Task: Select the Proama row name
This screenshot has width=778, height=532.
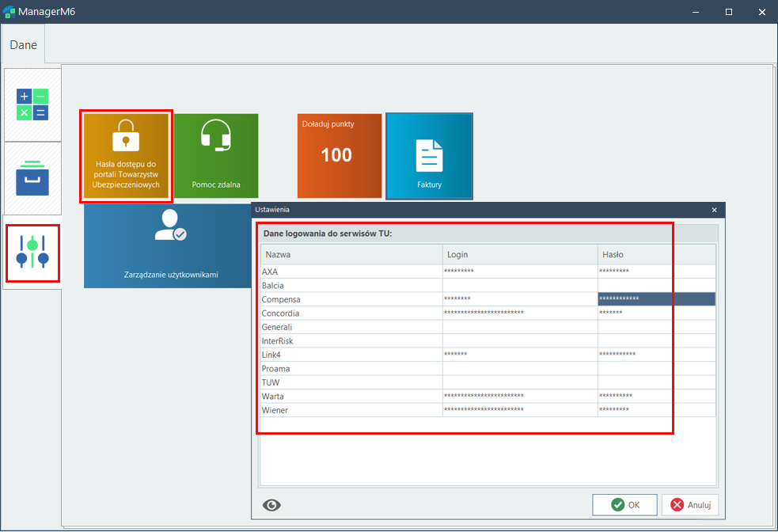Action: pos(351,369)
